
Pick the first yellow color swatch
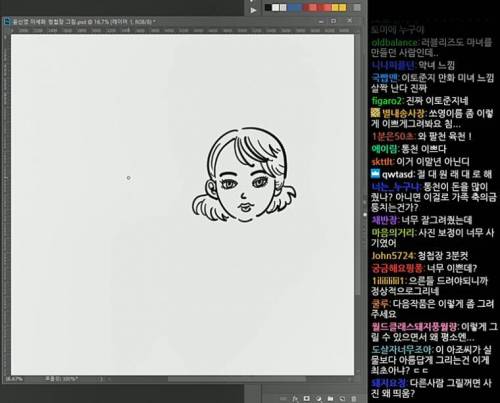coord(335,7)
